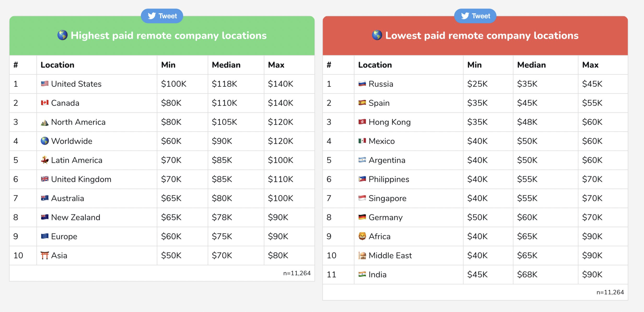Click the Latin America dancer icon
The height and width of the screenshot is (312, 644).
pos(44,160)
